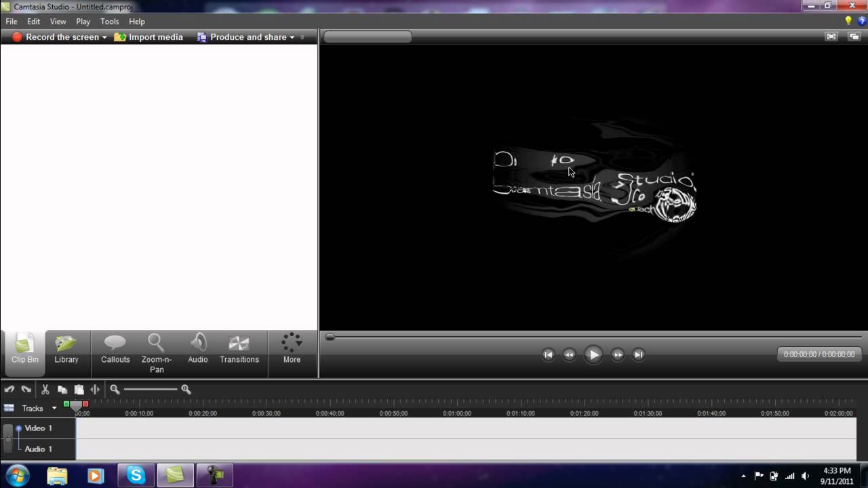Click the Windows Start button
868x488 pixels.
(16, 475)
